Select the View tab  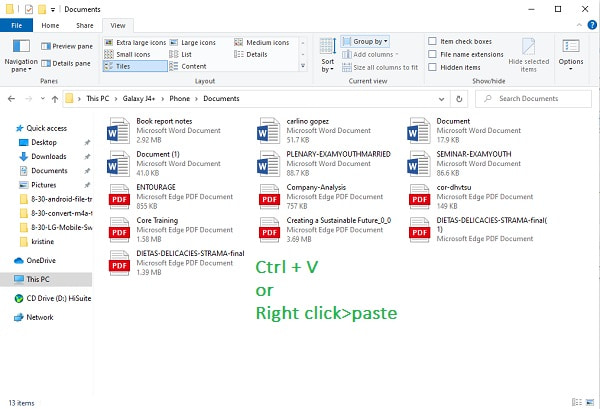coord(118,26)
